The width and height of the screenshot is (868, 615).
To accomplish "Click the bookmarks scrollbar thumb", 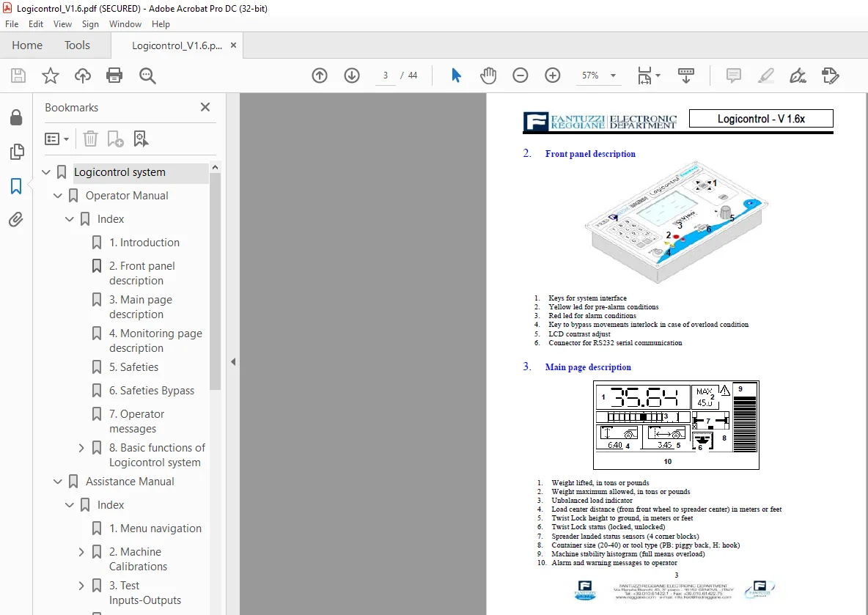I will [216, 281].
